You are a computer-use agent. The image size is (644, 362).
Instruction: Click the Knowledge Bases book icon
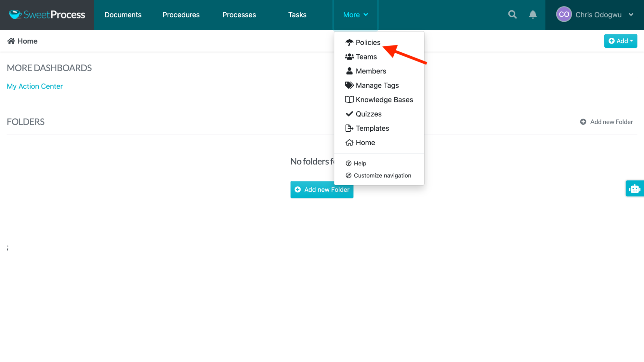point(349,100)
